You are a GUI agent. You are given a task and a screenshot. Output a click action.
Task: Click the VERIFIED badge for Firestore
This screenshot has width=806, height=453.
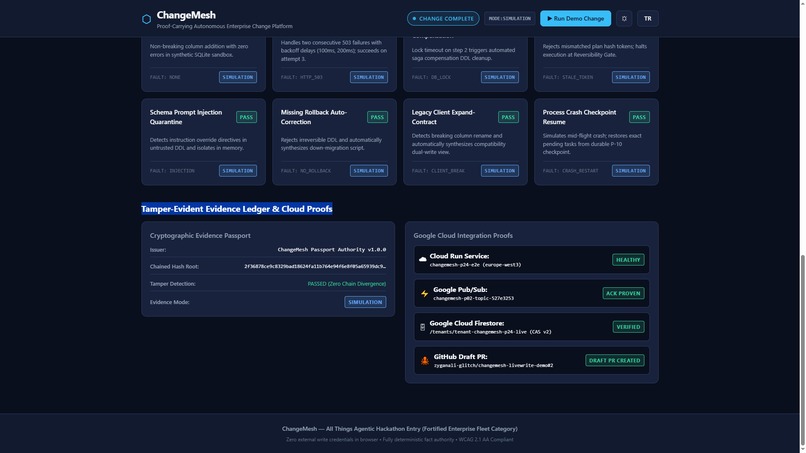pyautogui.click(x=628, y=327)
